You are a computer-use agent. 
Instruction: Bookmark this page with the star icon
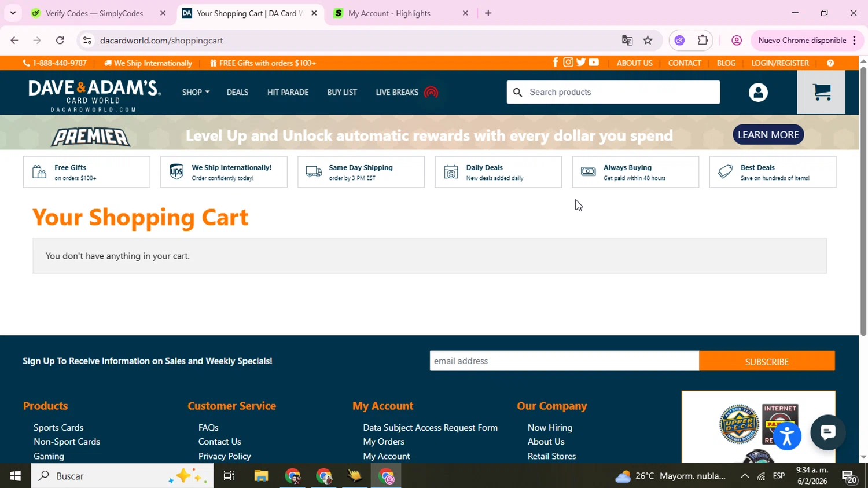(x=648, y=41)
